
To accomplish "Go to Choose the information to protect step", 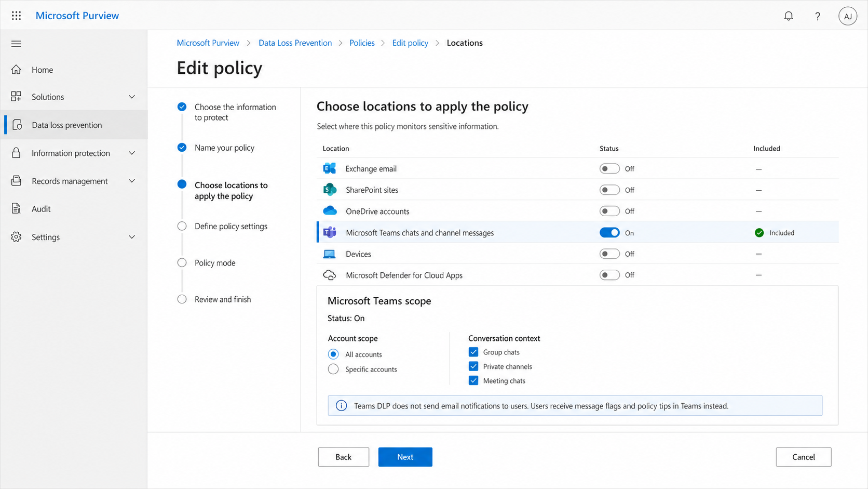I will tap(235, 112).
